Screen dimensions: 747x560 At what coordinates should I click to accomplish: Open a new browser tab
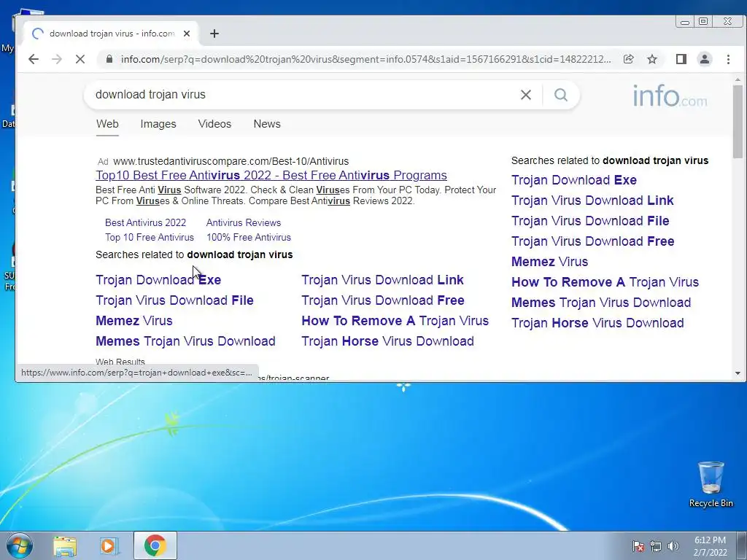click(x=214, y=34)
